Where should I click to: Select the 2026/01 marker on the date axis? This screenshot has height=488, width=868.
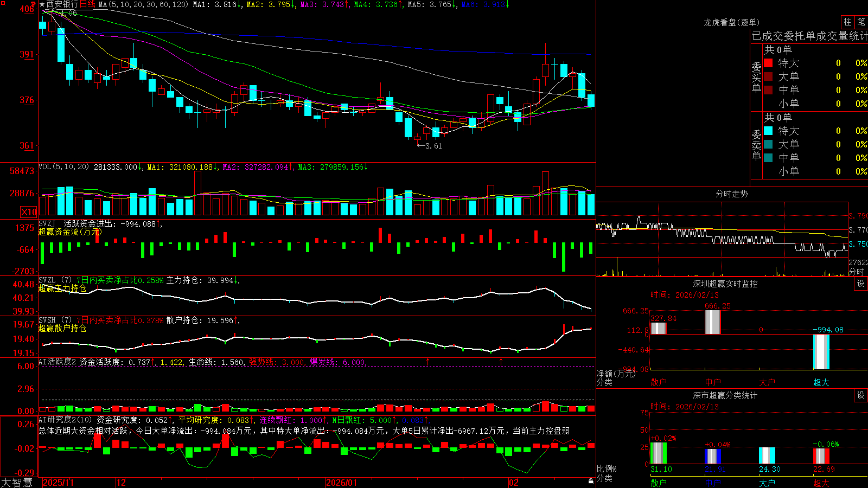click(341, 483)
